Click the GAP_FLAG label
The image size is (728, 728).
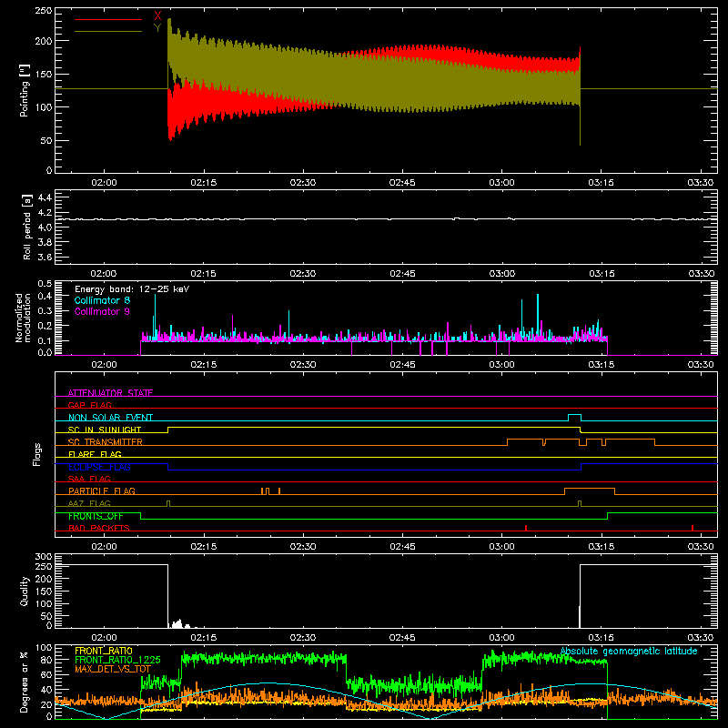[x=89, y=405]
